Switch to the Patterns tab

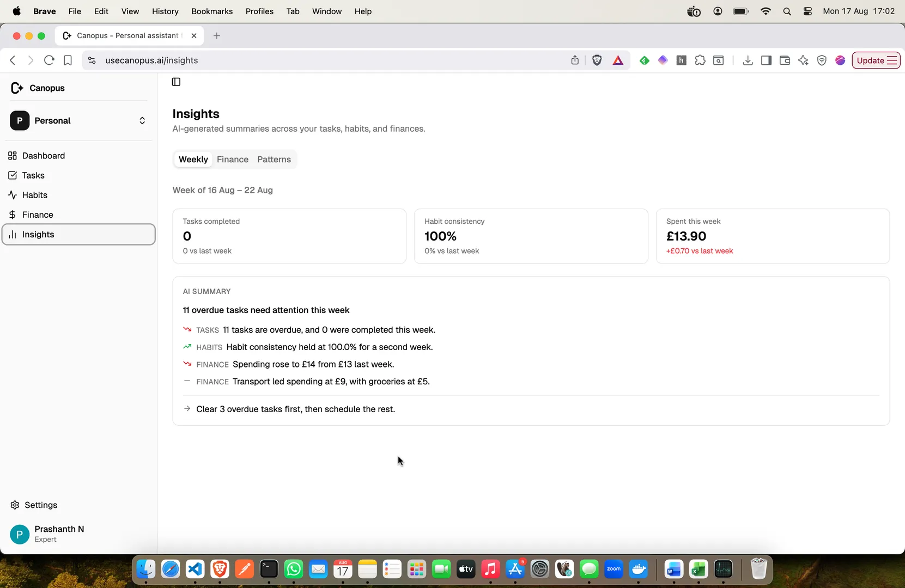coord(274,160)
